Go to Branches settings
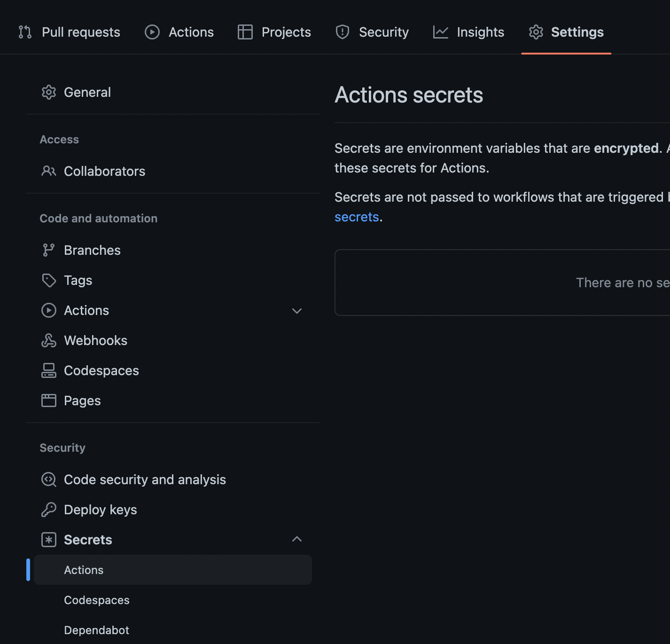 (173, 250)
